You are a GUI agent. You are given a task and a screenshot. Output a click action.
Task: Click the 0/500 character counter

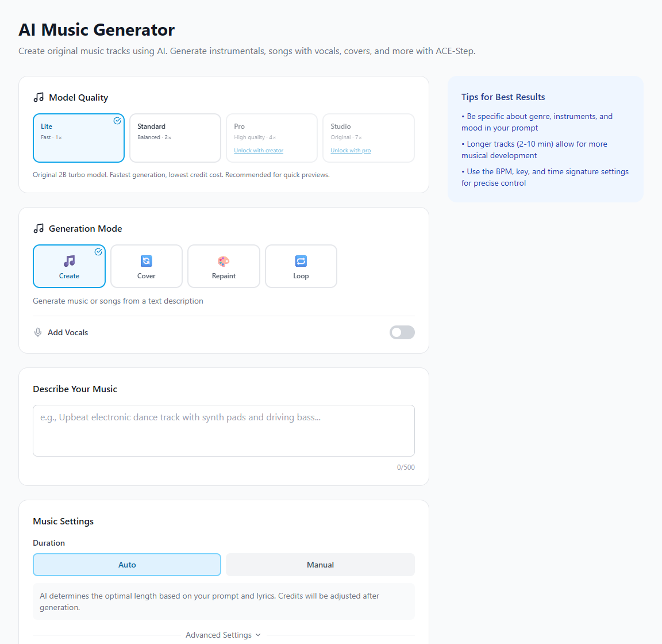click(406, 467)
